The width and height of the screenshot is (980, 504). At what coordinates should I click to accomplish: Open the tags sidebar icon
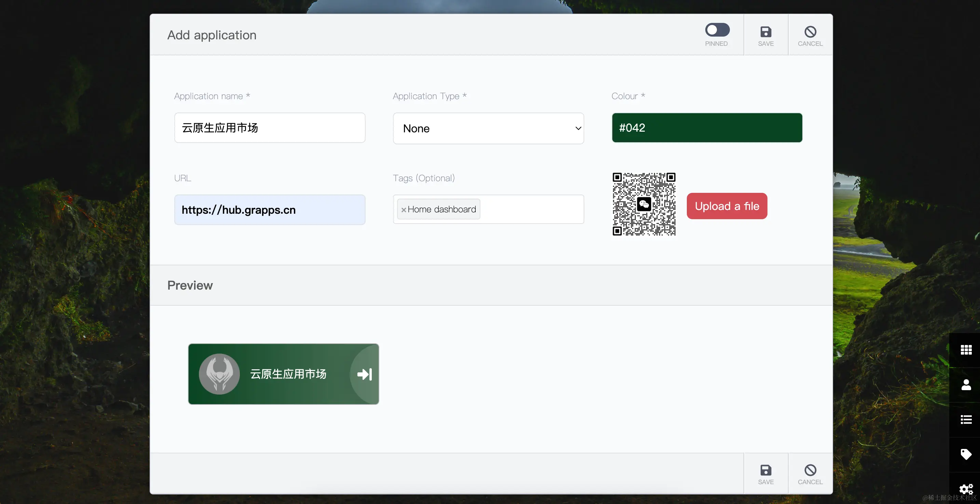coord(966,454)
